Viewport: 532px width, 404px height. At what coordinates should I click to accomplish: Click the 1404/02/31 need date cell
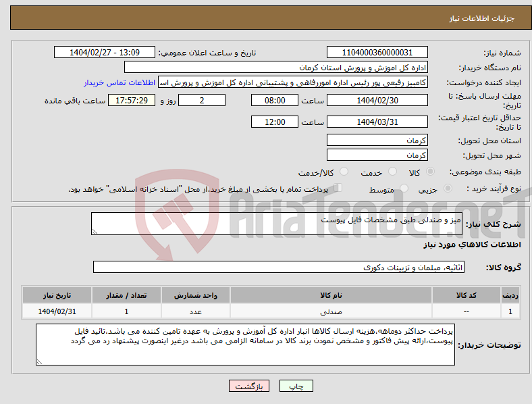tap(57, 311)
